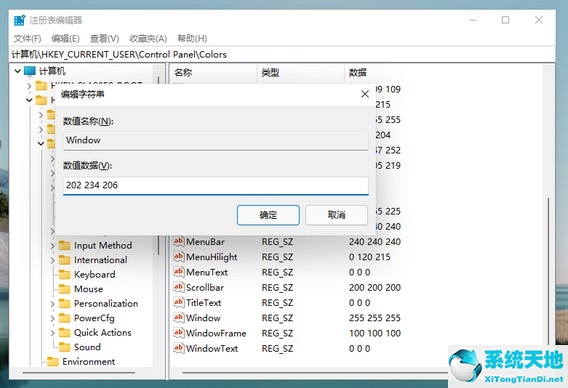
Task: Select the Keyboard tree item label
Action: click(95, 275)
